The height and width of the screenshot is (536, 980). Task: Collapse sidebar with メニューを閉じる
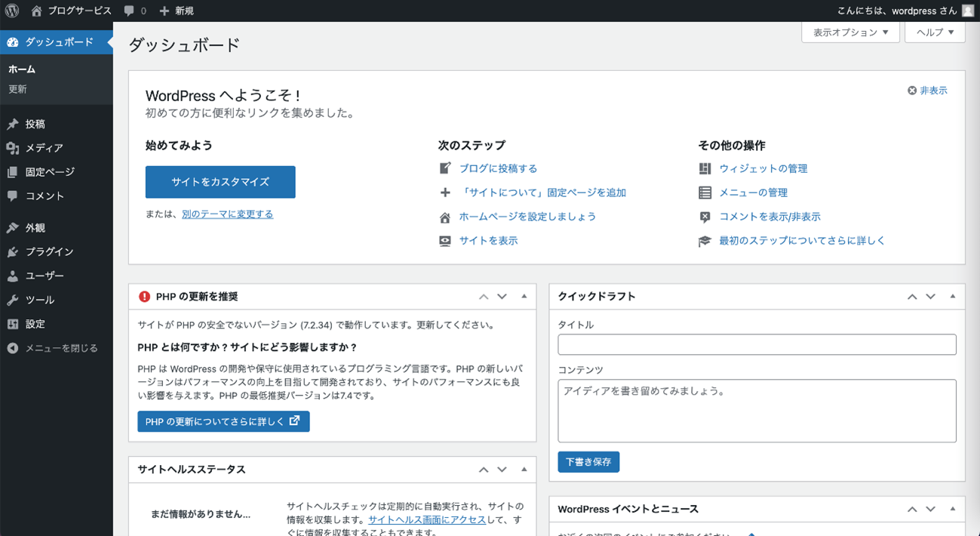tap(60, 348)
